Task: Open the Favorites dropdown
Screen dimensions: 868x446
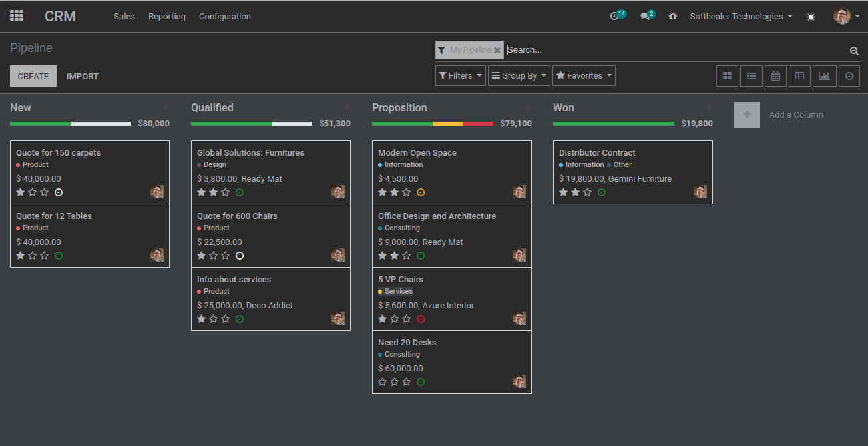Action: tap(584, 75)
